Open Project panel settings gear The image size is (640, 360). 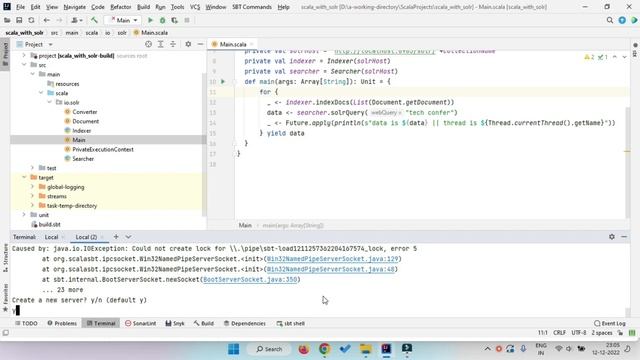(x=188, y=44)
